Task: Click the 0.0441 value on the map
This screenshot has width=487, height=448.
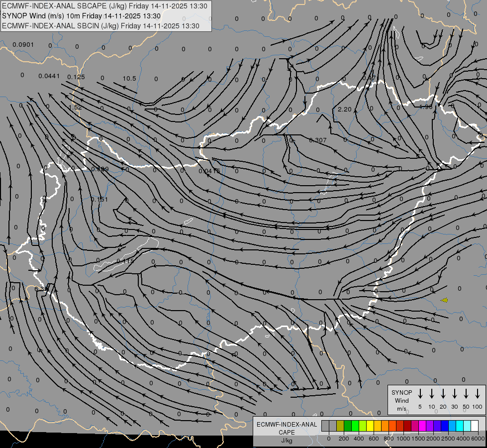Action: 49,76
